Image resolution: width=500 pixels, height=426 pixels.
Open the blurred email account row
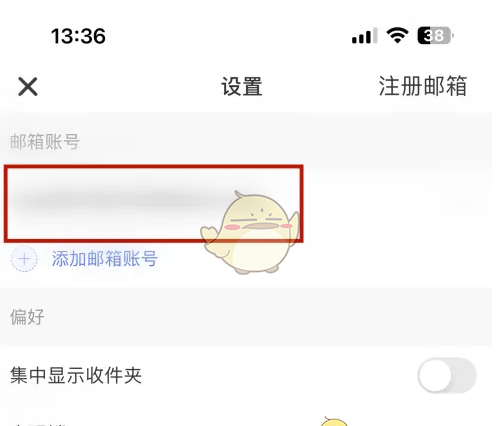click(246, 203)
